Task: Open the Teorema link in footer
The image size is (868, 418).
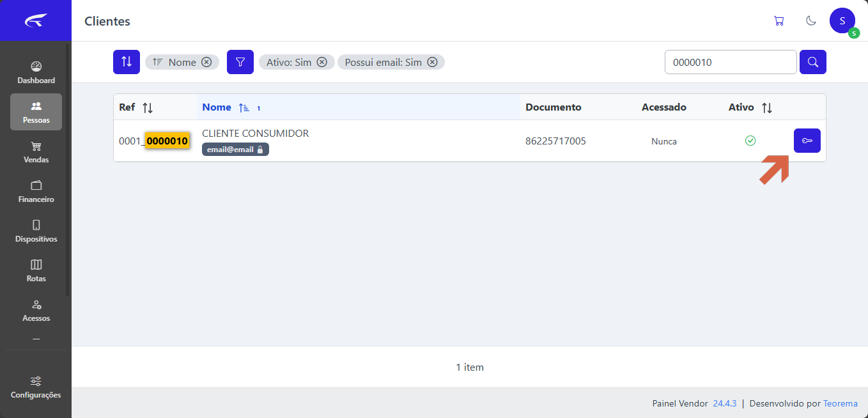Action: coord(841,403)
